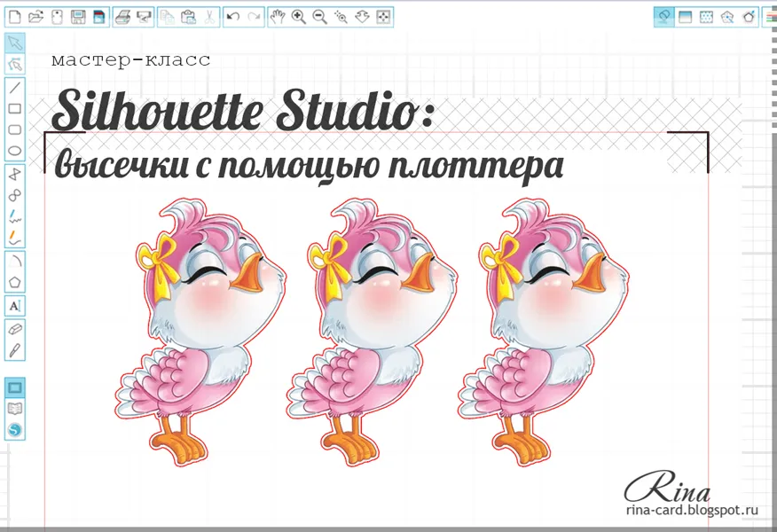Select the orange Draw Smooth Freehand tool
The height and width of the screenshot is (532, 777).
(x=15, y=238)
